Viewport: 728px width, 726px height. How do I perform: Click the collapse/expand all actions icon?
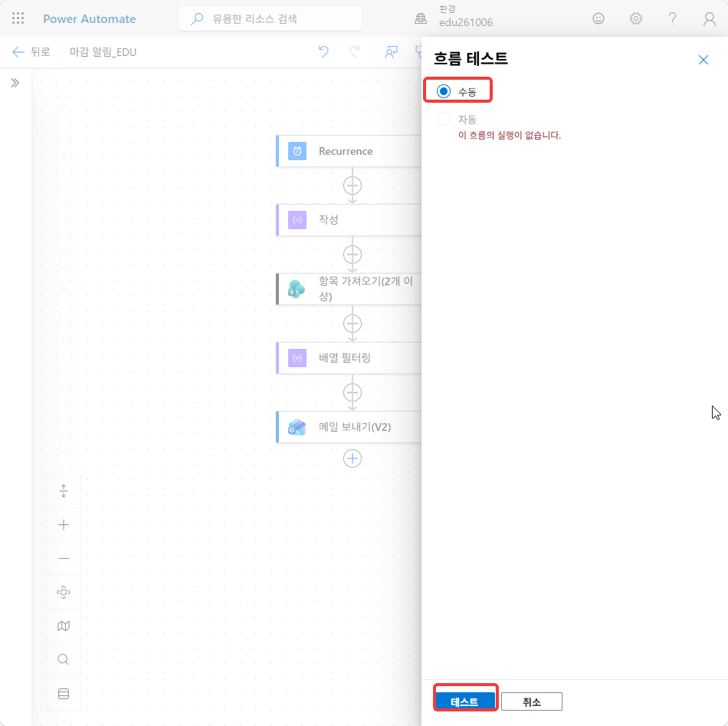click(x=64, y=491)
